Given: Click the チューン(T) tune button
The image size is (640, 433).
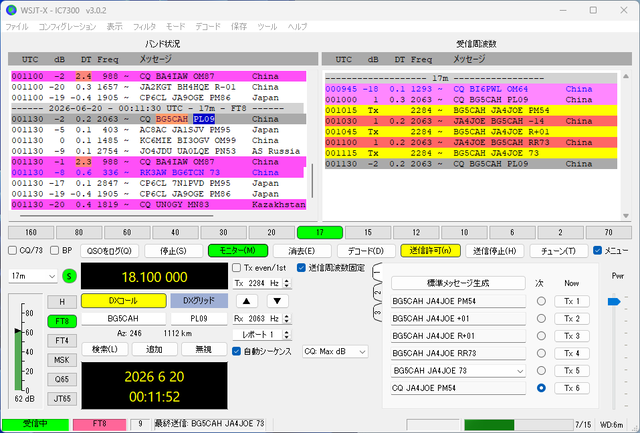Looking at the screenshot, I should (x=559, y=251).
